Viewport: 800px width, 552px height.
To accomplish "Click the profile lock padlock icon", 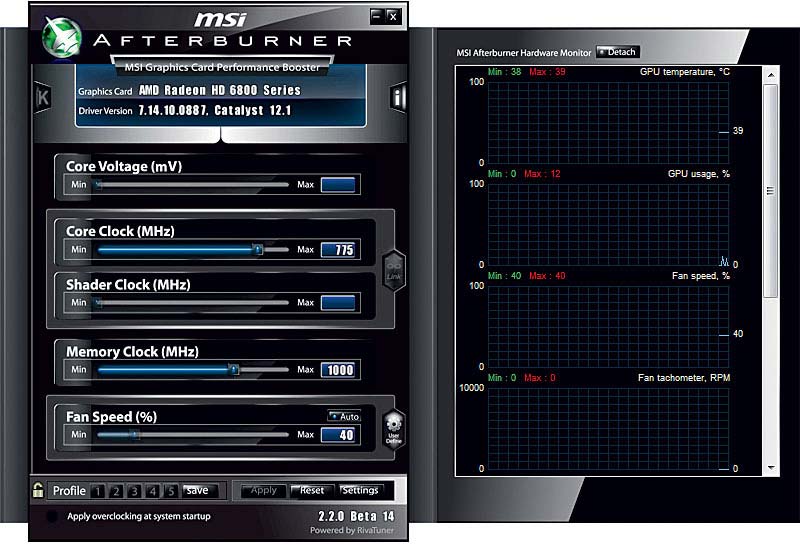I will click(38, 490).
